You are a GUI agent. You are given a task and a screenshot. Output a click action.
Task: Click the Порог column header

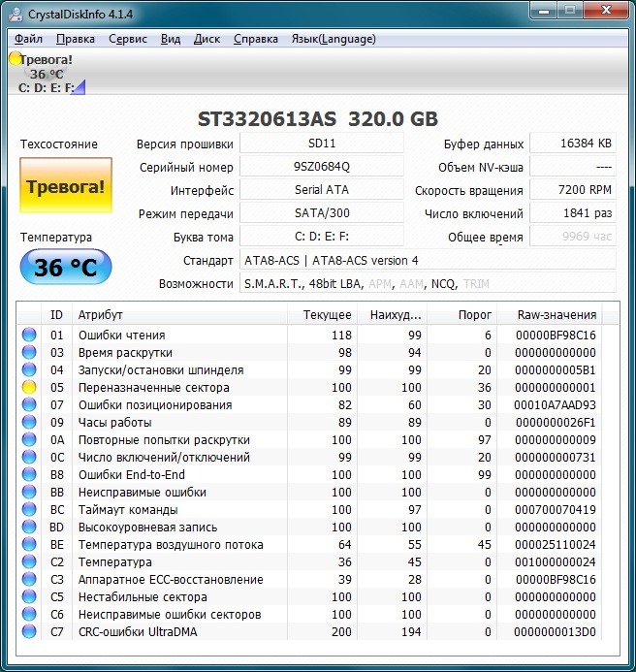[x=462, y=315]
